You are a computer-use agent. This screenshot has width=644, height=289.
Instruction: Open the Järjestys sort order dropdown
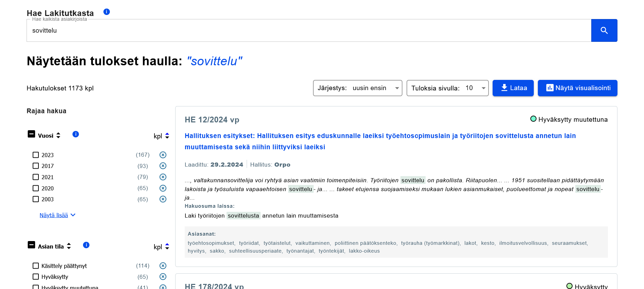[x=357, y=88]
